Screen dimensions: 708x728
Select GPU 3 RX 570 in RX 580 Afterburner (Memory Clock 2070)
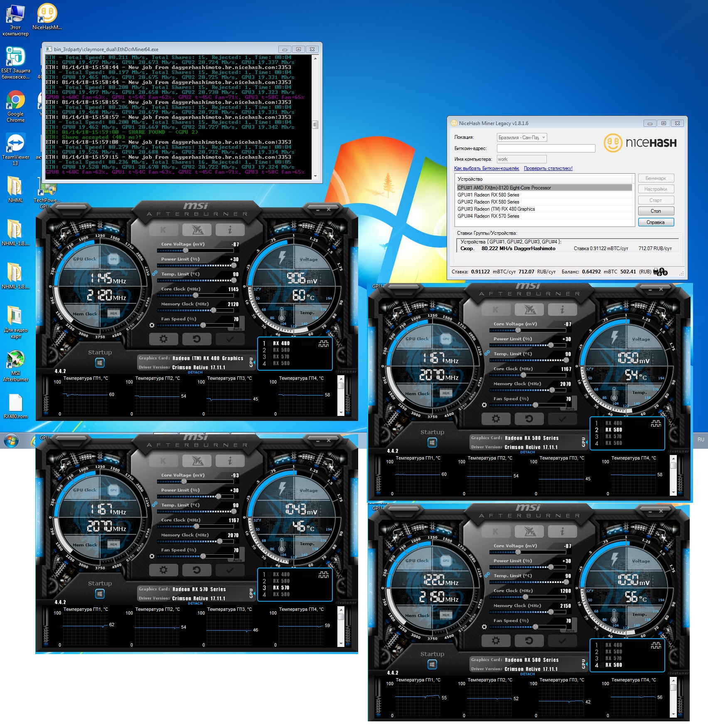pyautogui.click(x=609, y=436)
